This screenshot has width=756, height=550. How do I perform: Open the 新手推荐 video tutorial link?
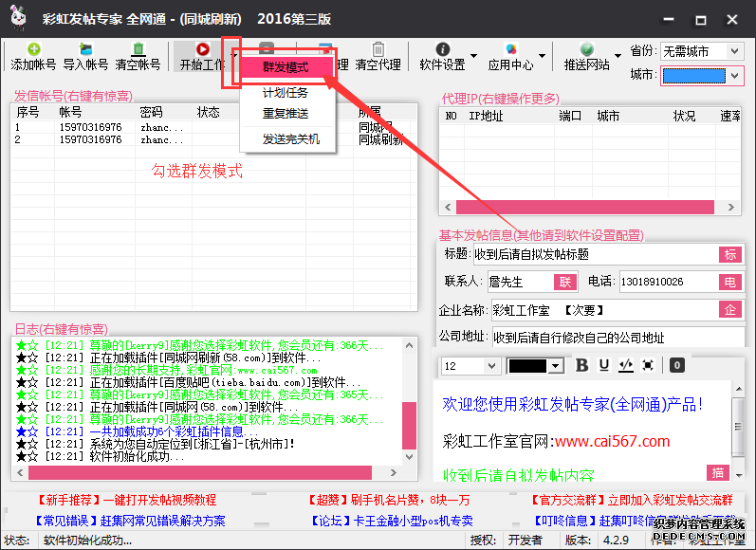click(x=127, y=500)
